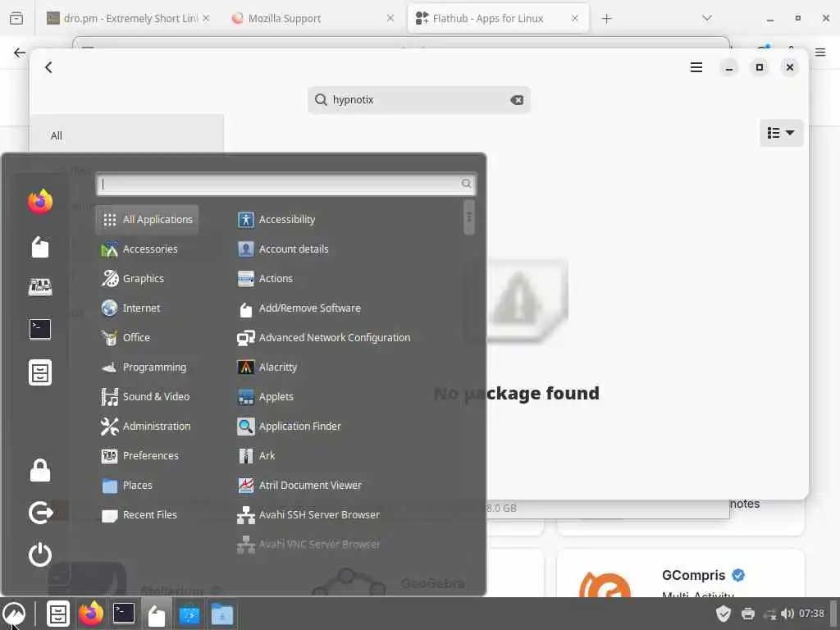The width and height of the screenshot is (840, 630).
Task: Open a new browser tab
Action: [606, 19]
